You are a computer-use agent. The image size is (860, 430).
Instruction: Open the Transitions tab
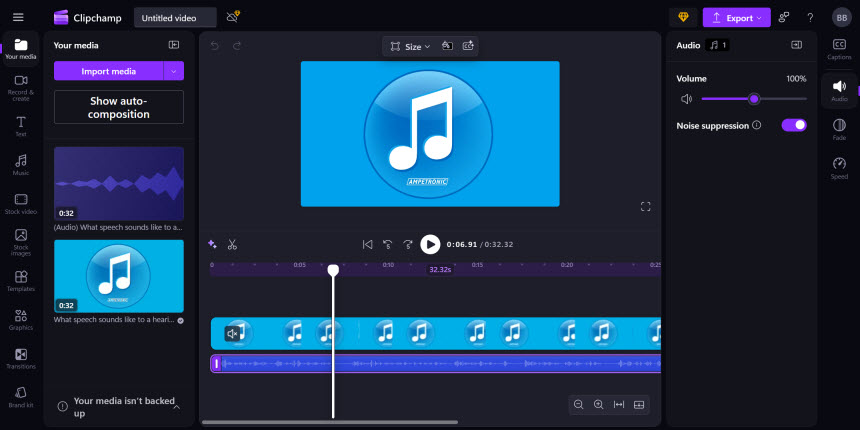(21, 359)
